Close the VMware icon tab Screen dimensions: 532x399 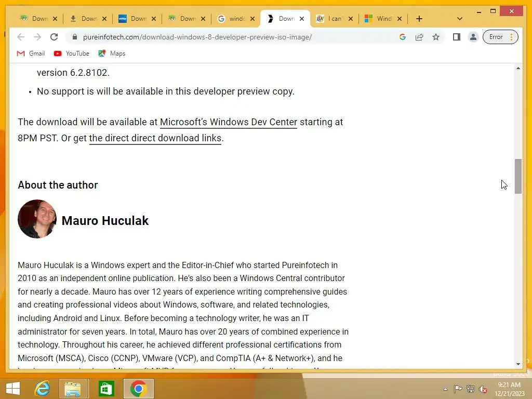point(154,19)
